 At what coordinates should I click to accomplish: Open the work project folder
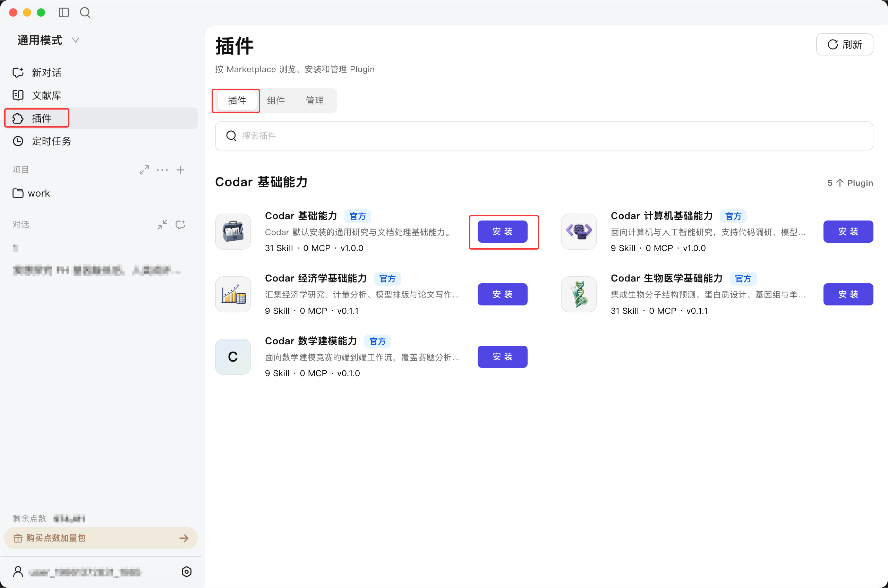101,193
